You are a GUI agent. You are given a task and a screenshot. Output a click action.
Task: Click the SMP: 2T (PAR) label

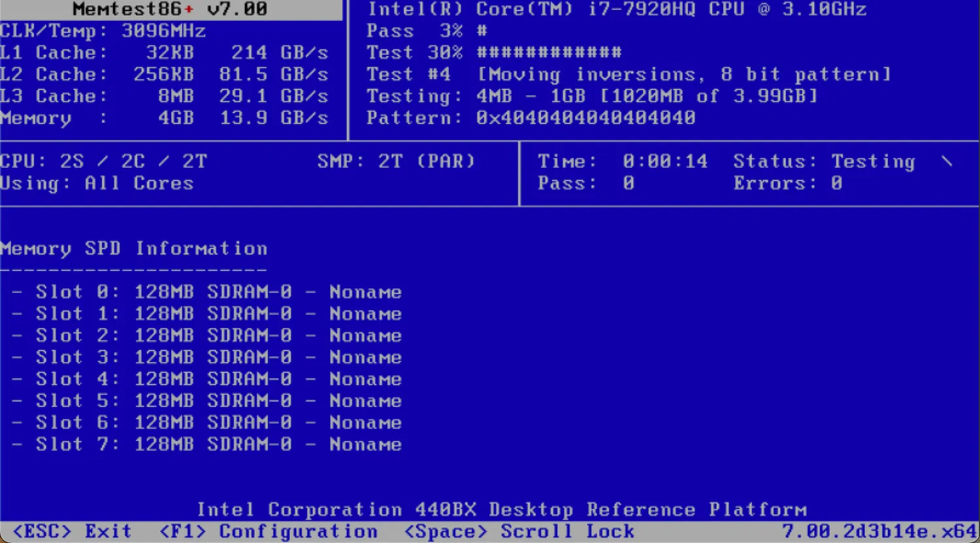(397, 161)
